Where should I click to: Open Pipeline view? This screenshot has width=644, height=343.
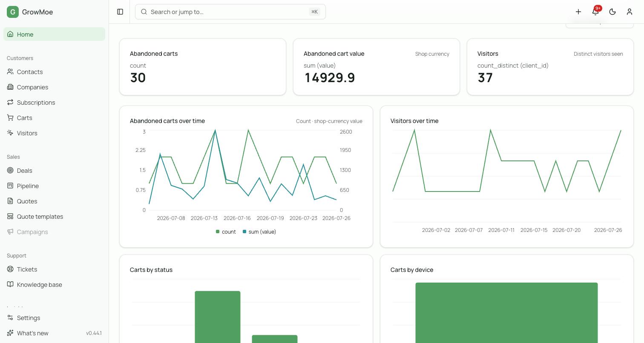point(54,186)
